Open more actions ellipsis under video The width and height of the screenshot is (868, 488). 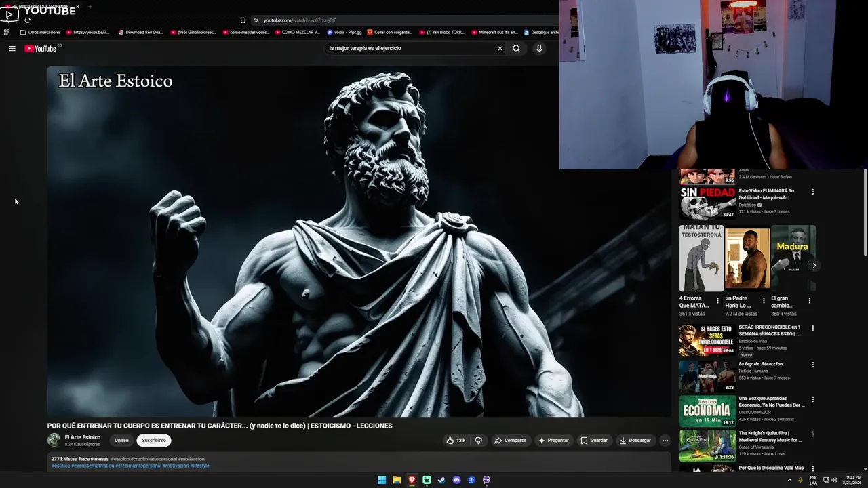click(x=665, y=441)
